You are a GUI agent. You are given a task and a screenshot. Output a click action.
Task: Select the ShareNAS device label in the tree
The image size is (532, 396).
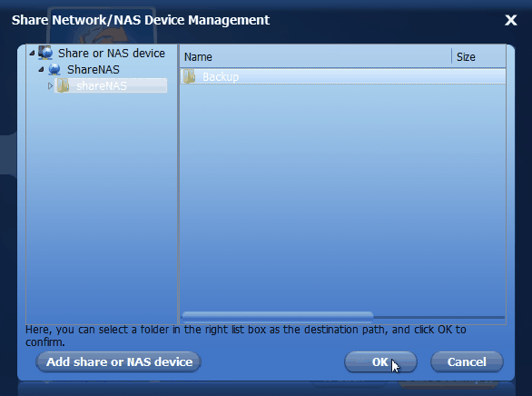click(x=94, y=70)
